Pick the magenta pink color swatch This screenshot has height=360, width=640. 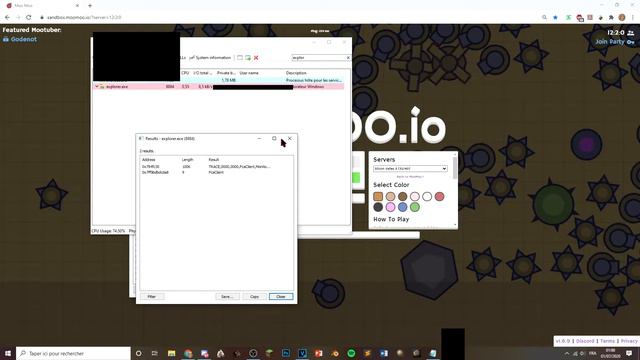pyautogui.click(x=390, y=207)
